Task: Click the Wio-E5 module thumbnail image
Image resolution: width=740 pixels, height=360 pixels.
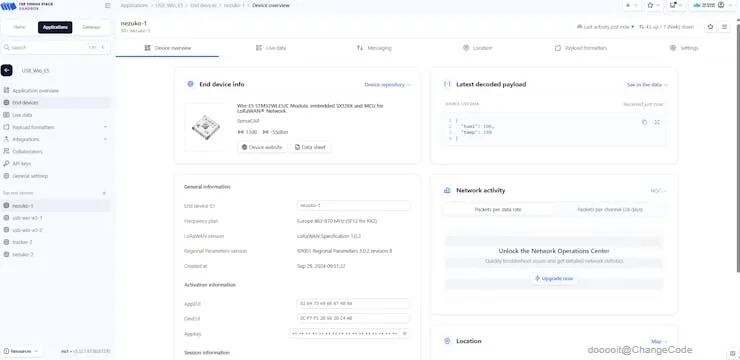Action: (205, 127)
